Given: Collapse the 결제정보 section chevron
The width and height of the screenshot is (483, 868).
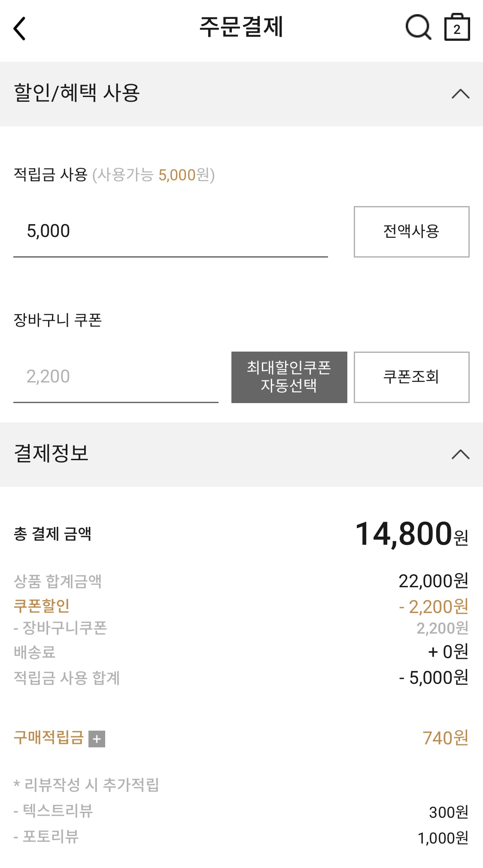Looking at the screenshot, I should coord(460,455).
